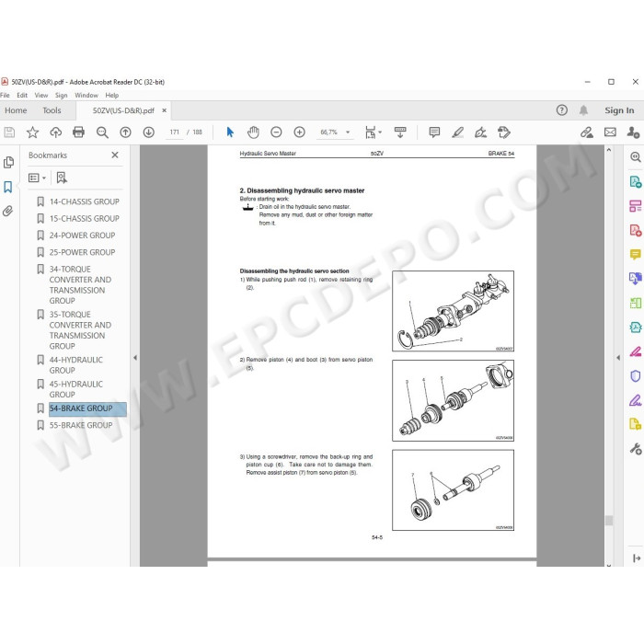
Task: Add a comment with speech bubble icon
Action: click(x=434, y=132)
